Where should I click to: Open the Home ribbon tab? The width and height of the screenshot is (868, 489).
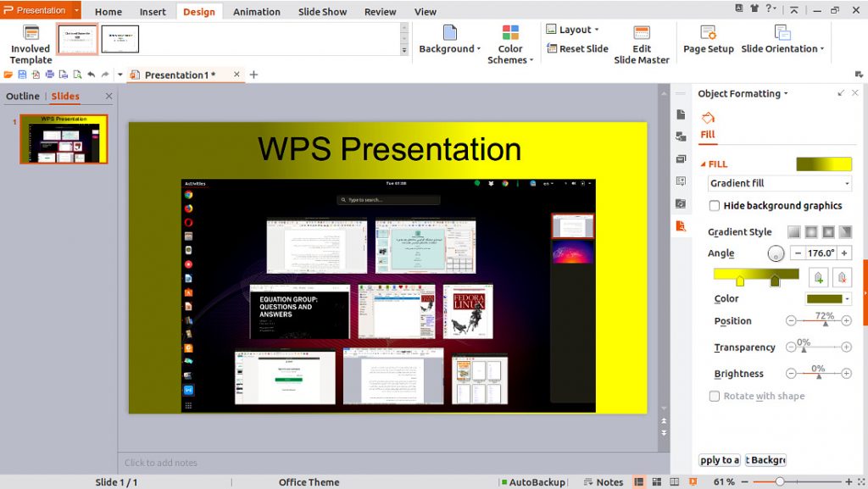(x=108, y=12)
